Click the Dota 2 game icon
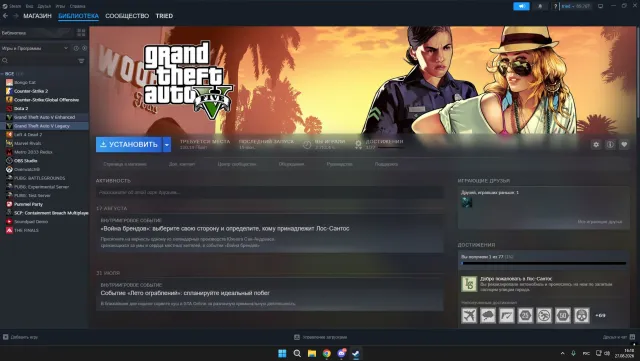 [9, 108]
